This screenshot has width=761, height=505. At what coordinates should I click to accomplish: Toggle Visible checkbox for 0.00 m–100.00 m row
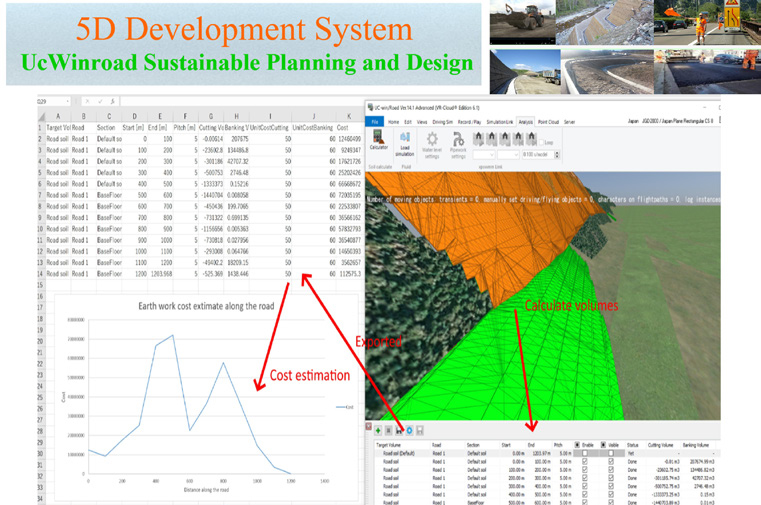[x=611, y=461]
